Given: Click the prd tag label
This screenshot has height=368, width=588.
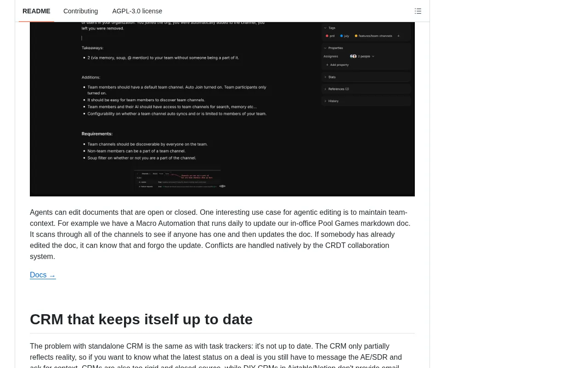Looking at the screenshot, I should 332,36.
